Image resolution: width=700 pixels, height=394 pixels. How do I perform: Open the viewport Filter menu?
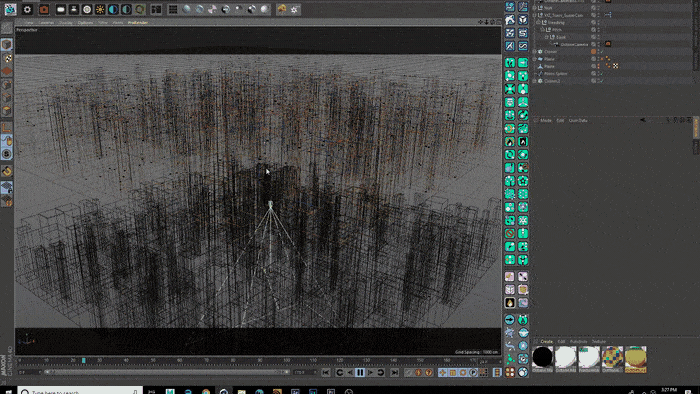103,22
